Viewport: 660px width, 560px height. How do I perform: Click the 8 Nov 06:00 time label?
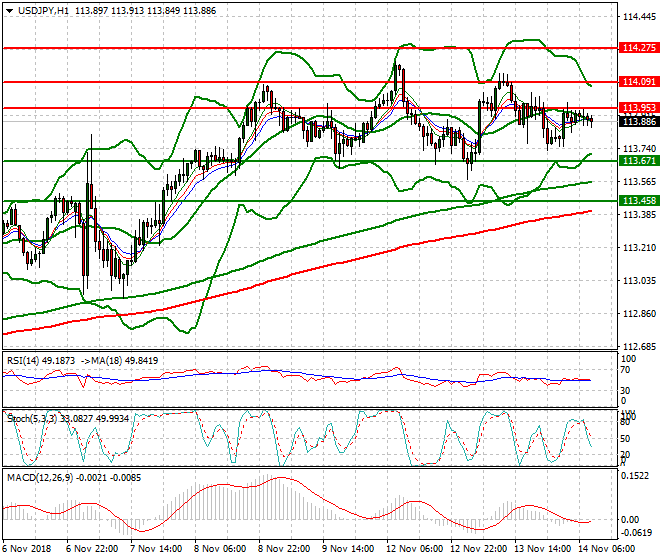[220, 549]
